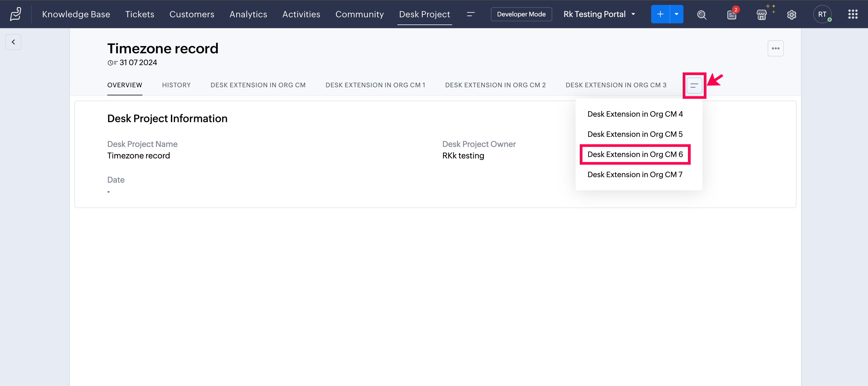The height and width of the screenshot is (386, 868).
Task: Select the Desk Project module
Action: [424, 14]
